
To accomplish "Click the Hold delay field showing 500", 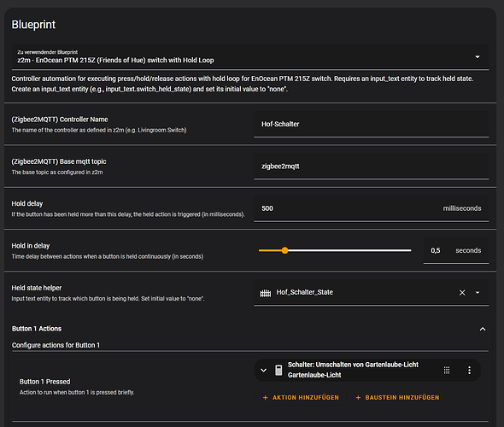I will click(372, 208).
